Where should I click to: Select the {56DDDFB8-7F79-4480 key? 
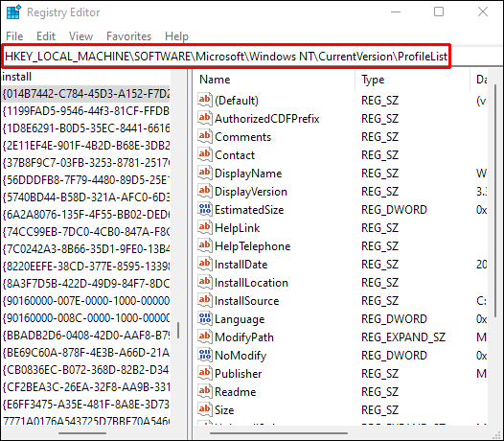click(85, 180)
